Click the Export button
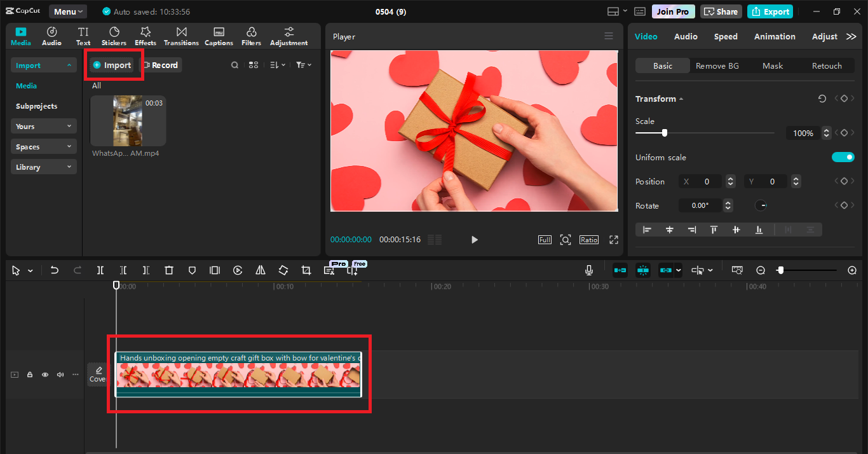The image size is (868, 454). tap(770, 11)
